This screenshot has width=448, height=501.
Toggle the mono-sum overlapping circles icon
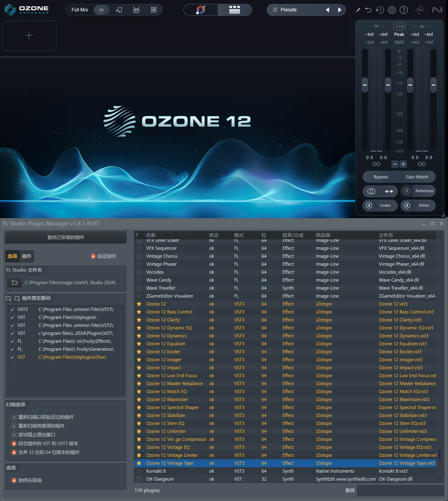pos(371,191)
